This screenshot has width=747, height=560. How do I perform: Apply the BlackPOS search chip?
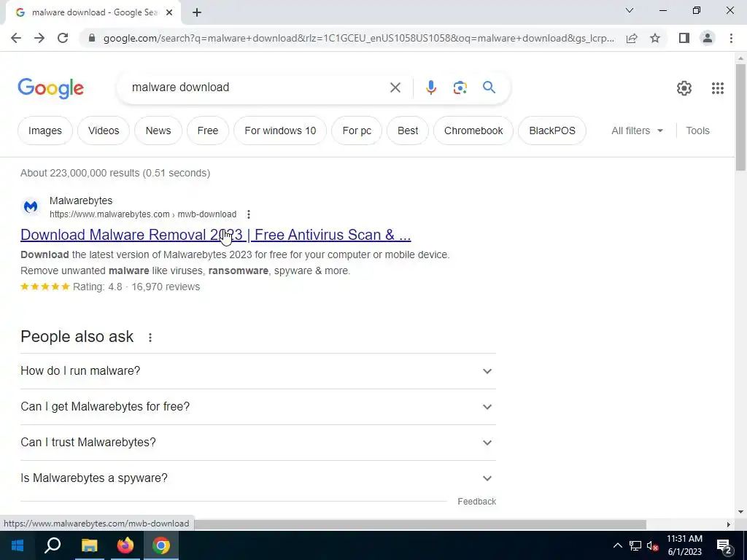(x=552, y=131)
